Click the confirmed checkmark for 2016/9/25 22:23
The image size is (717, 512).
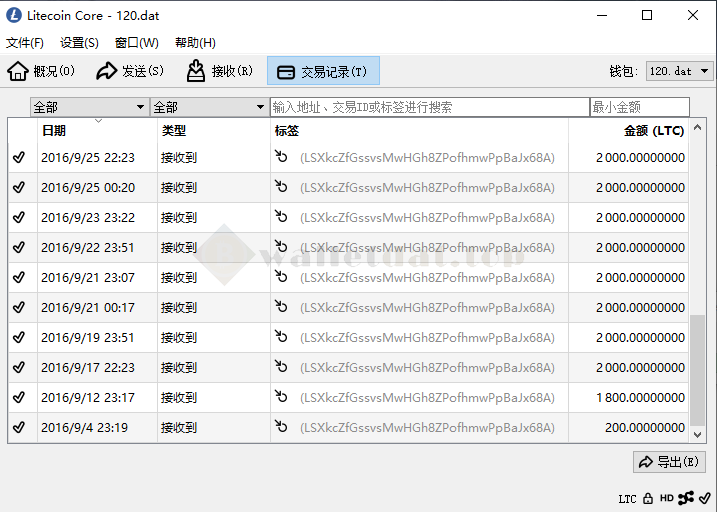click(x=19, y=158)
